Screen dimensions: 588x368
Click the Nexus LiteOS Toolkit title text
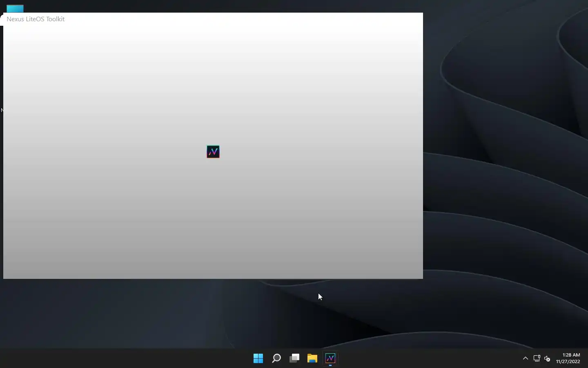point(36,19)
